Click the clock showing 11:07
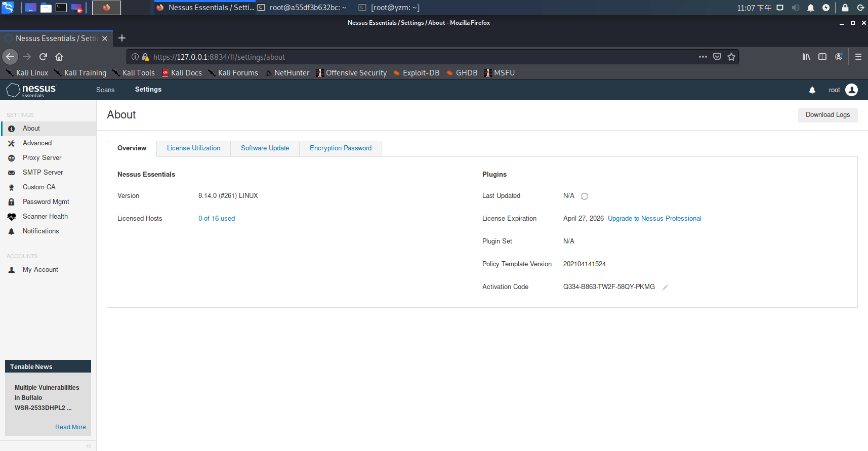868x451 pixels. [x=754, y=8]
